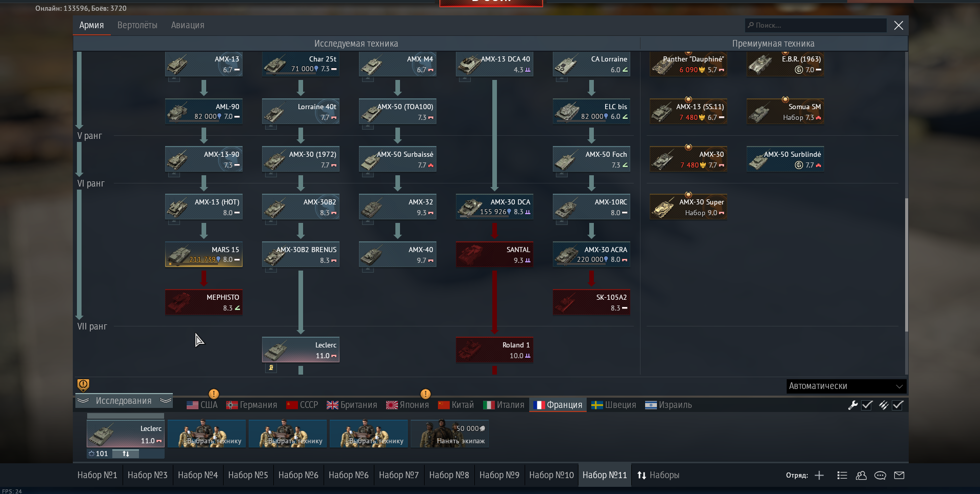Select the SANTAL vehicle card

point(494,255)
